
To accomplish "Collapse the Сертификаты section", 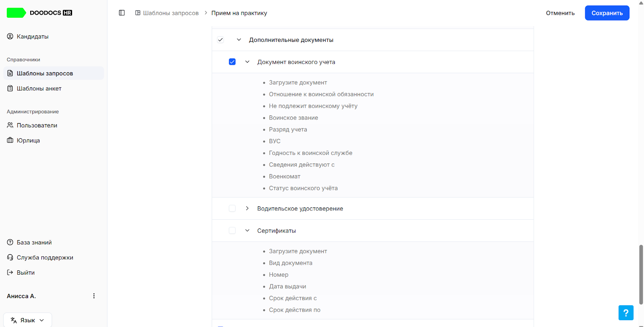I will coord(247,230).
